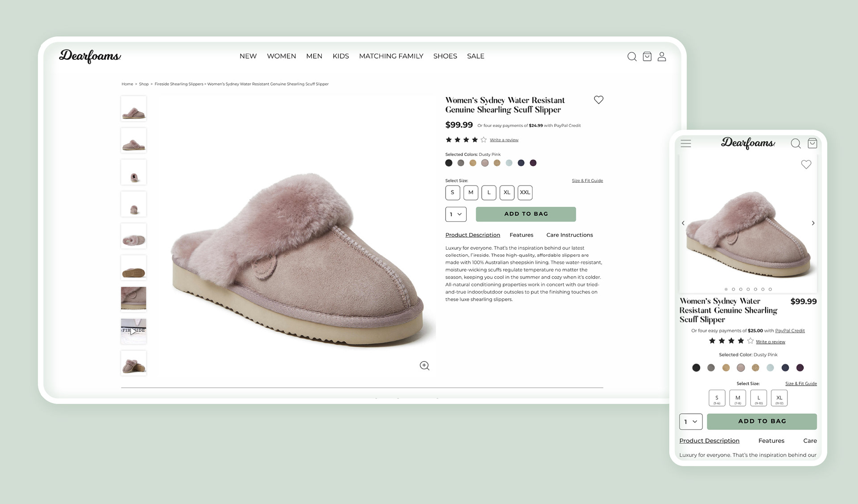Open the quantity dropdown
This screenshot has width=858, height=504.
click(x=455, y=214)
